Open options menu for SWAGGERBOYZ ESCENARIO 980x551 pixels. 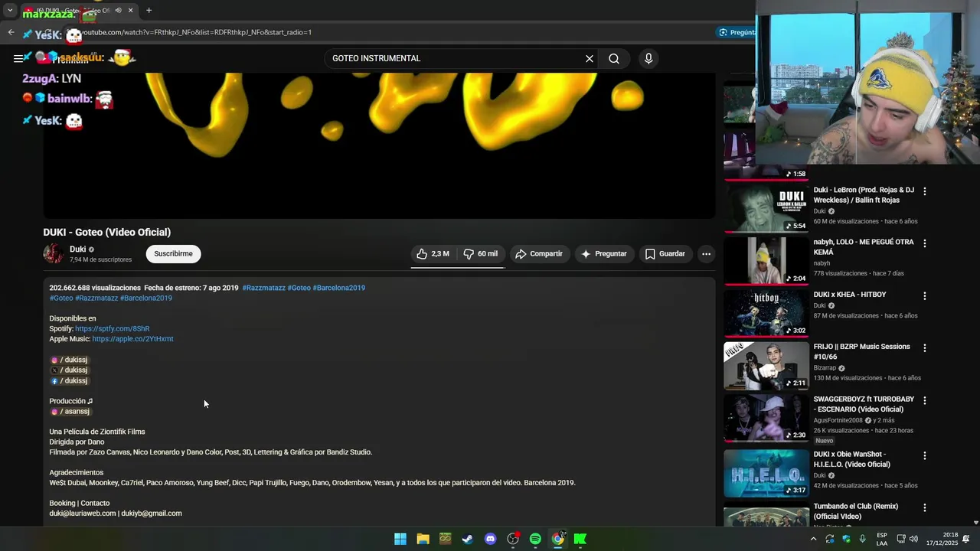point(924,400)
